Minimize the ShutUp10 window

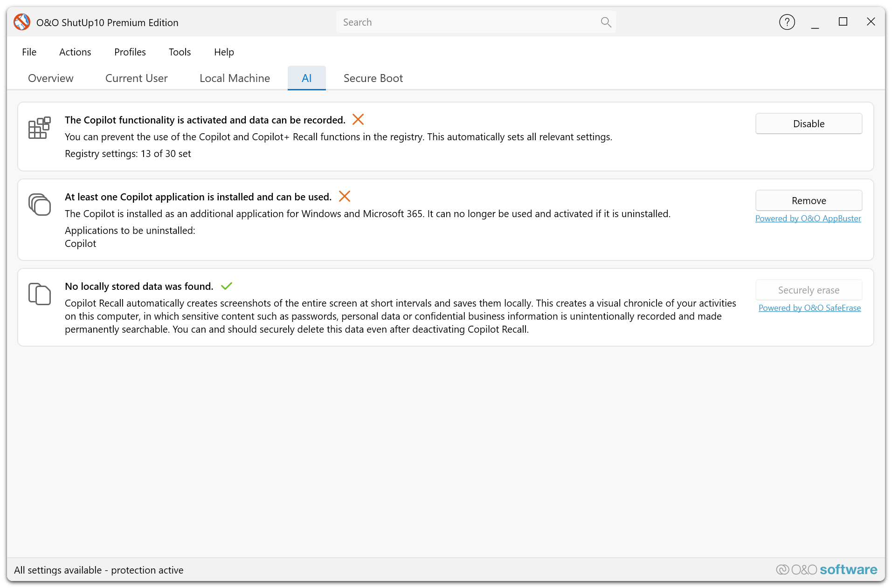coord(815,22)
